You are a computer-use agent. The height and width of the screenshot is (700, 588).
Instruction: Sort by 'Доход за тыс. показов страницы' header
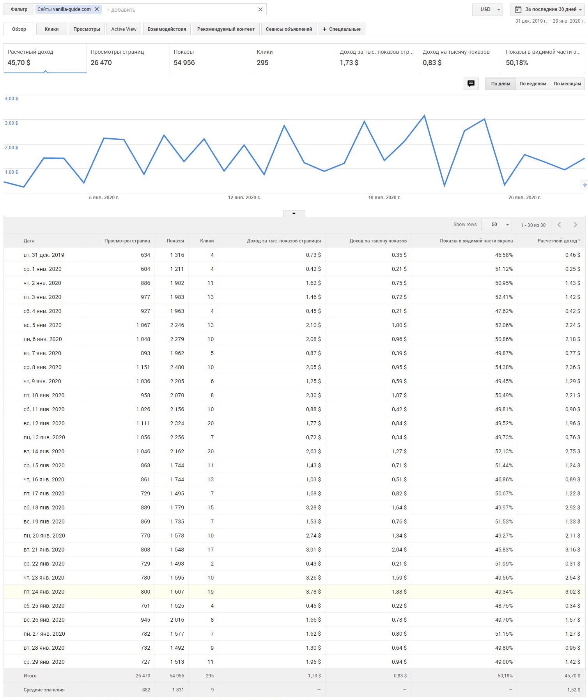point(284,241)
